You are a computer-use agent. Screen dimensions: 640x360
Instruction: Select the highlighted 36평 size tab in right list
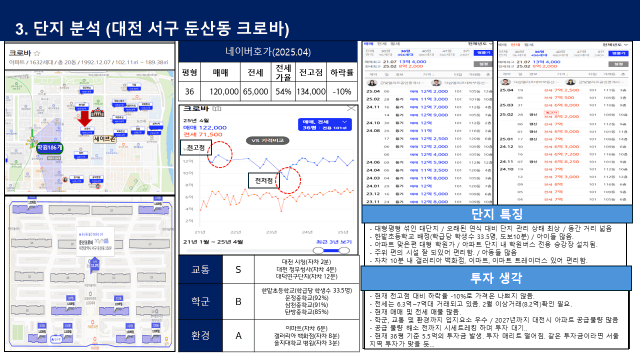(x=540, y=53)
